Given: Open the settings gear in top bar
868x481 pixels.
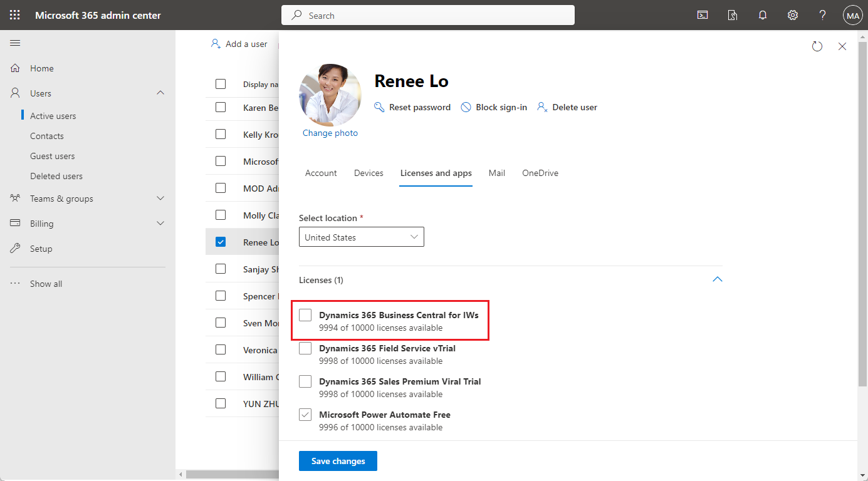Looking at the screenshot, I should pos(792,15).
